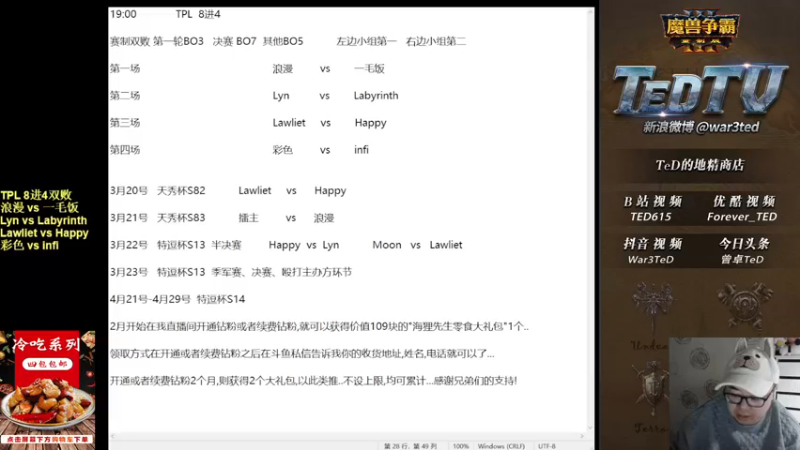
Task: Click 'Labyrinth' in Notepad text
Action: pos(376,95)
